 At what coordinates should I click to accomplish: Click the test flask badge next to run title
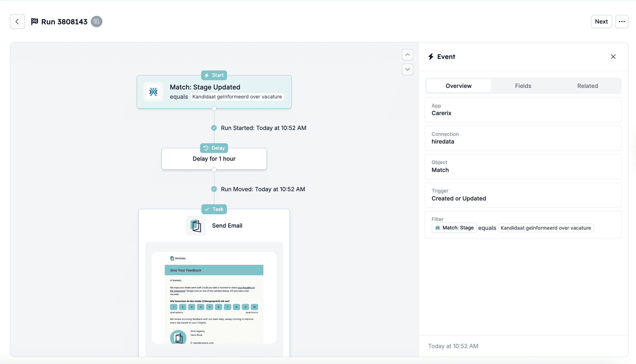pos(97,22)
